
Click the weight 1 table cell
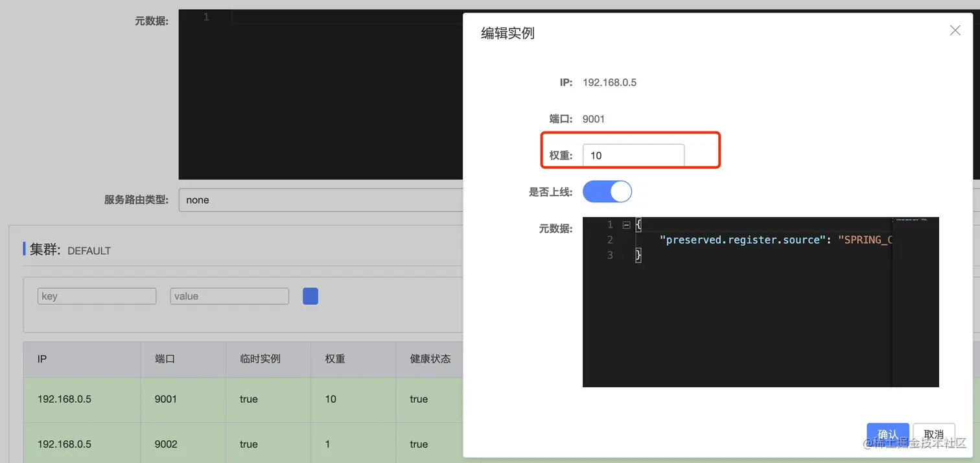point(353,444)
